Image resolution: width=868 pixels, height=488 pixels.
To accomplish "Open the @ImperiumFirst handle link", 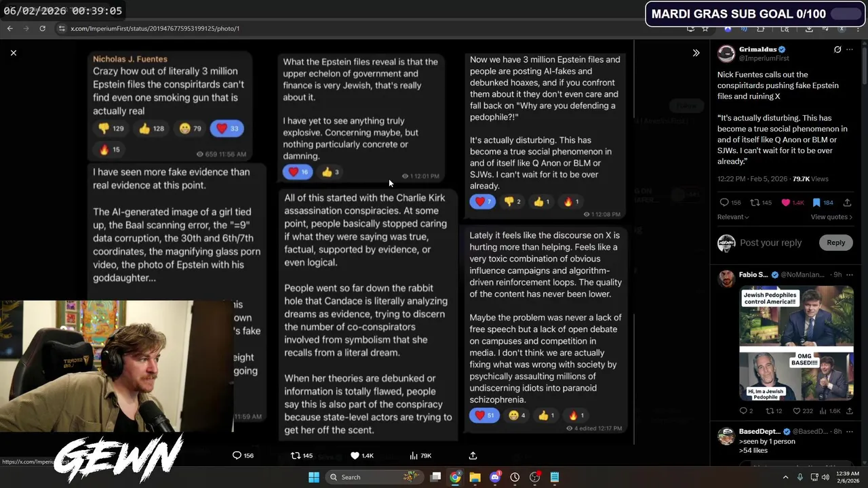I will point(764,58).
